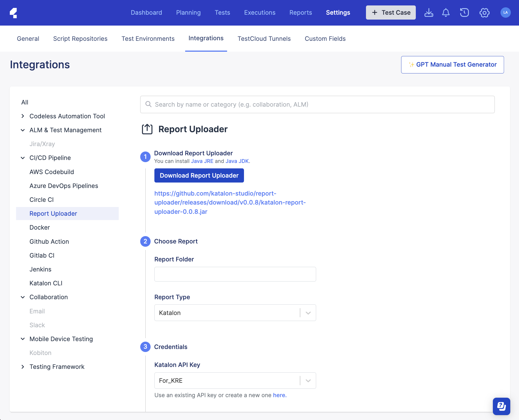Open settings with the gear icon
Image resolution: width=519 pixels, height=420 pixels.
(x=484, y=13)
